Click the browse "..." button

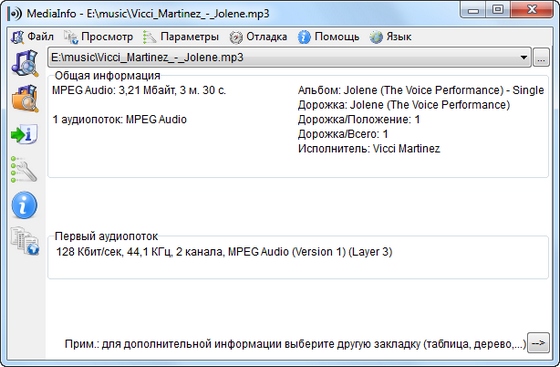tap(541, 57)
